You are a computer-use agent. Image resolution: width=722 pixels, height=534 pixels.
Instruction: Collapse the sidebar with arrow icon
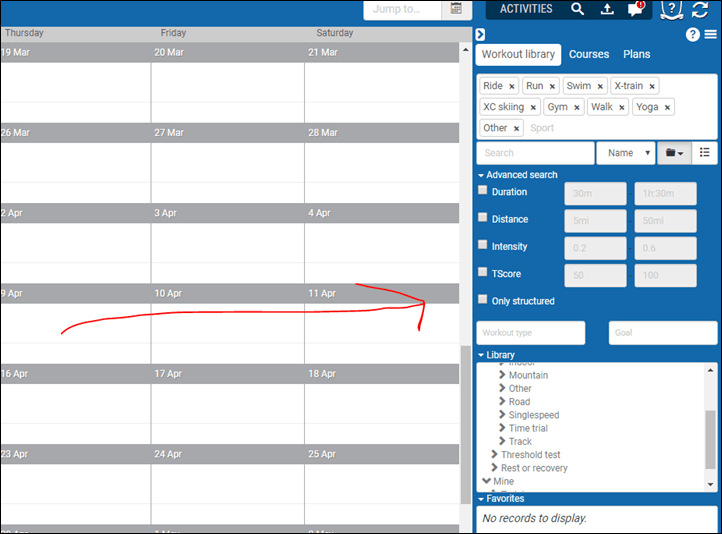click(x=480, y=35)
